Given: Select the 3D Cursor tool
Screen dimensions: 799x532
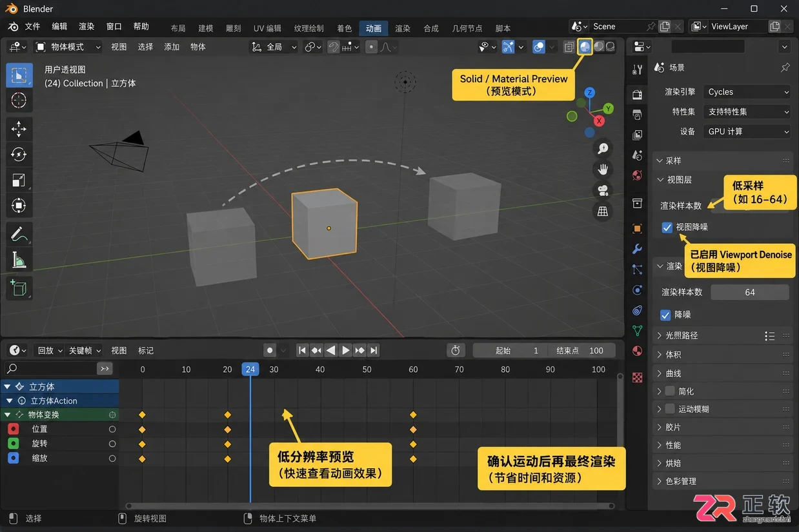Looking at the screenshot, I should pyautogui.click(x=19, y=101).
